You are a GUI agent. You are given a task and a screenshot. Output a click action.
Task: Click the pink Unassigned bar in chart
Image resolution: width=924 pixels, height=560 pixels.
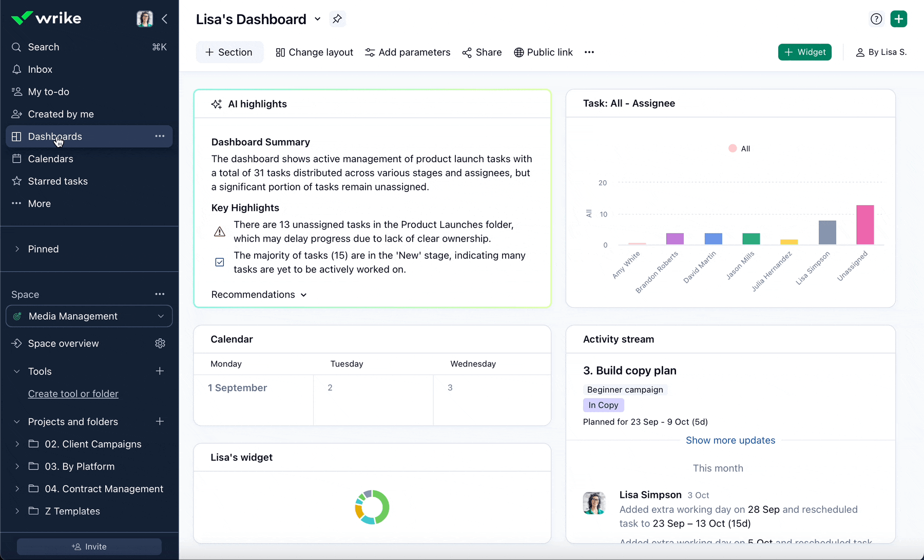point(864,225)
